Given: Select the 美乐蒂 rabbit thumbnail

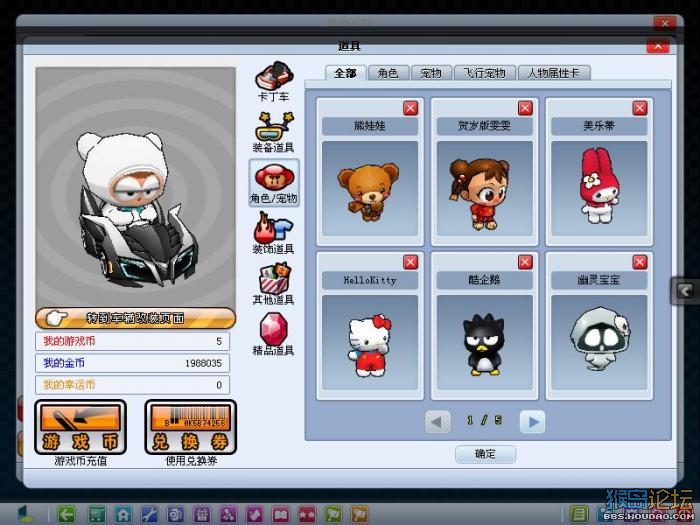Looking at the screenshot, I should pyautogui.click(x=599, y=188).
